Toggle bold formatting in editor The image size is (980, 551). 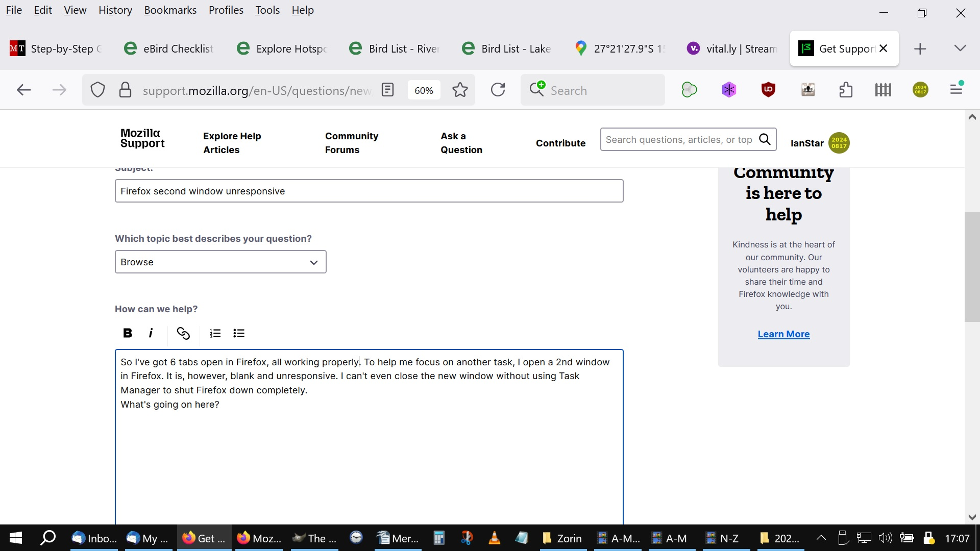128,333
